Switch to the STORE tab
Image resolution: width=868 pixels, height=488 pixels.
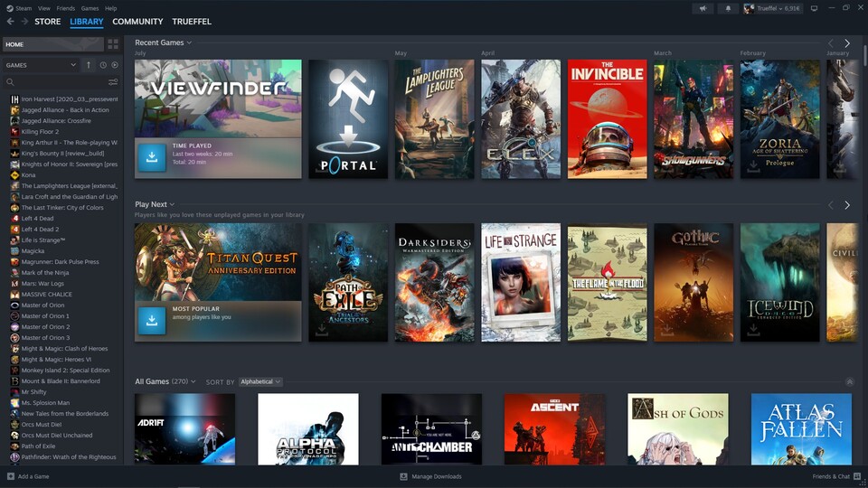click(x=48, y=22)
